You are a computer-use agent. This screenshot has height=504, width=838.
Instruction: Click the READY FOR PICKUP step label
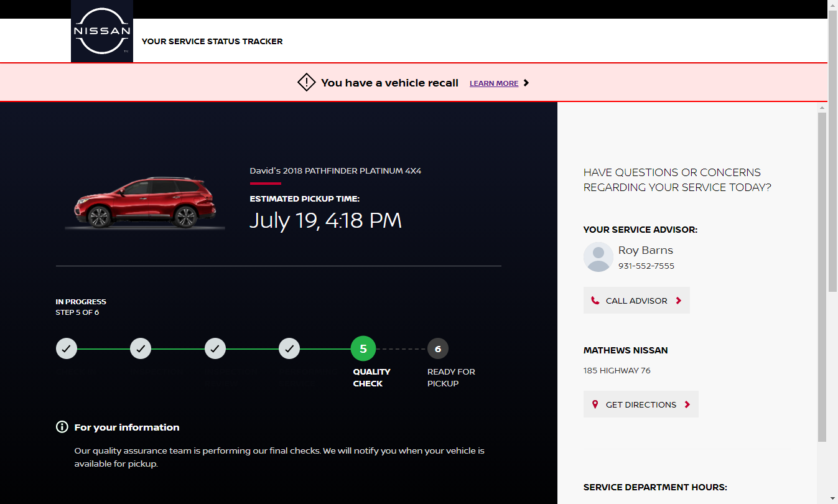tap(451, 378)
